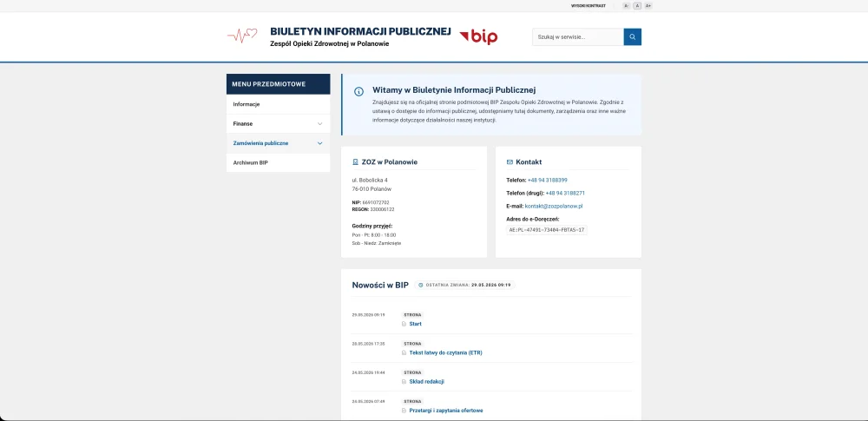
Task: Click the date 24.05.2026 19:44
Action: tap(368, 372)
